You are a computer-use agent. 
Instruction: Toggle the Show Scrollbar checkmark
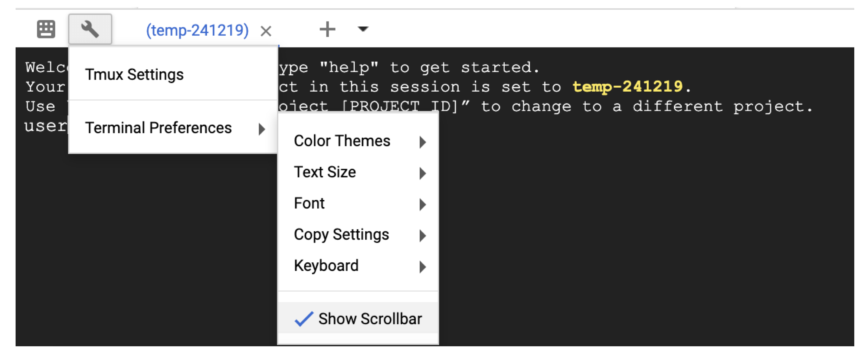point(304,319)
